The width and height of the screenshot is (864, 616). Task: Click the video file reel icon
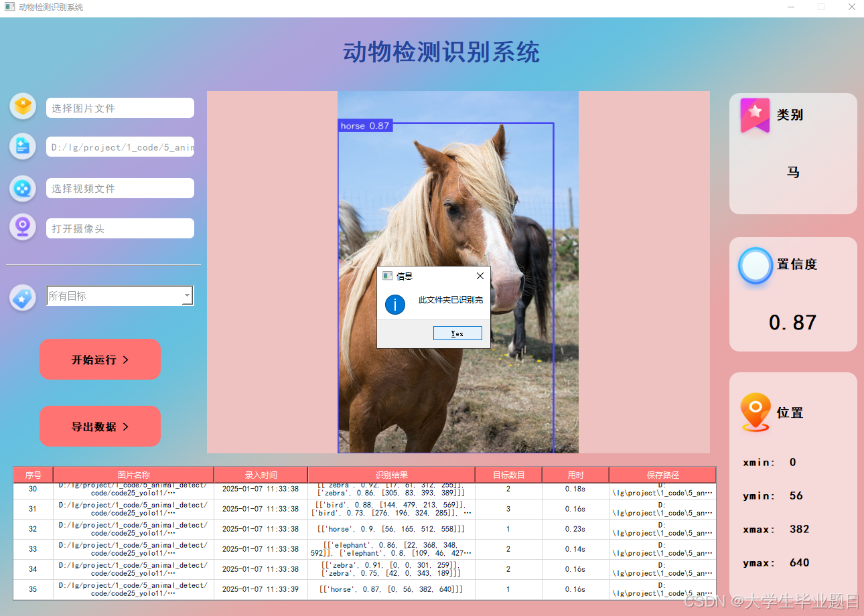(23, 188)
